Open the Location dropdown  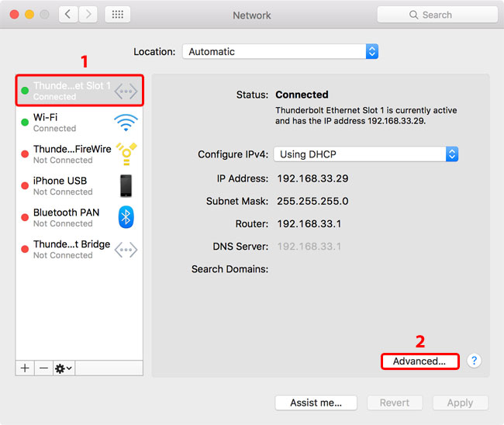280,52
